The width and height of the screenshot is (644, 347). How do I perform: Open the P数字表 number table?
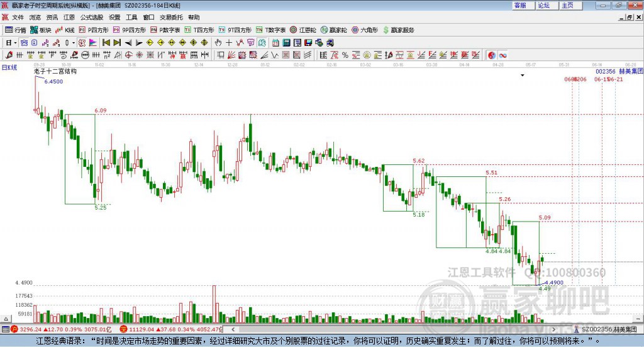click(165, 30)
